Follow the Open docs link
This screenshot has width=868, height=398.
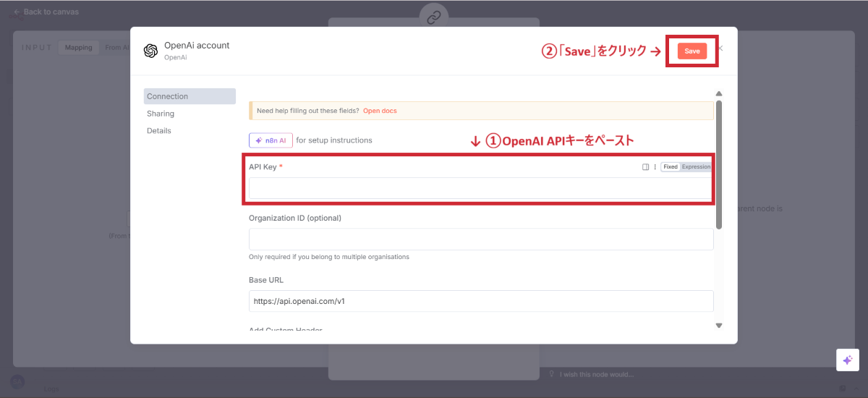(x=380, y=111)
